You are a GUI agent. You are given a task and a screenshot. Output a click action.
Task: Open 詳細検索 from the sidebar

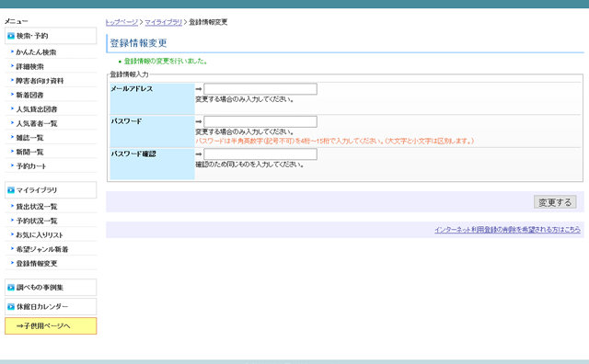(29, 66)
